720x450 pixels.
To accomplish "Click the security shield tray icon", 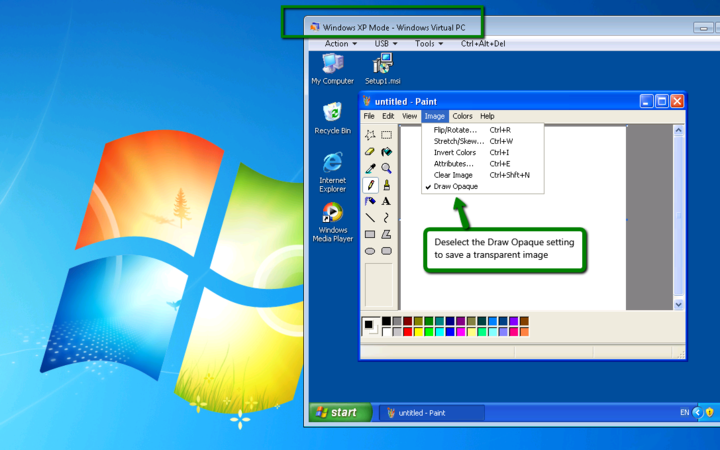I will 709,412.
